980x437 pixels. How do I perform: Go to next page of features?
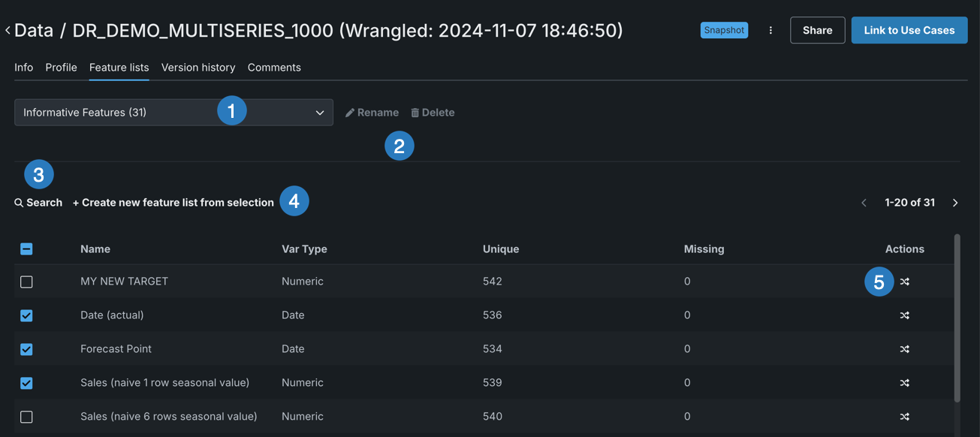pos(955,203)
